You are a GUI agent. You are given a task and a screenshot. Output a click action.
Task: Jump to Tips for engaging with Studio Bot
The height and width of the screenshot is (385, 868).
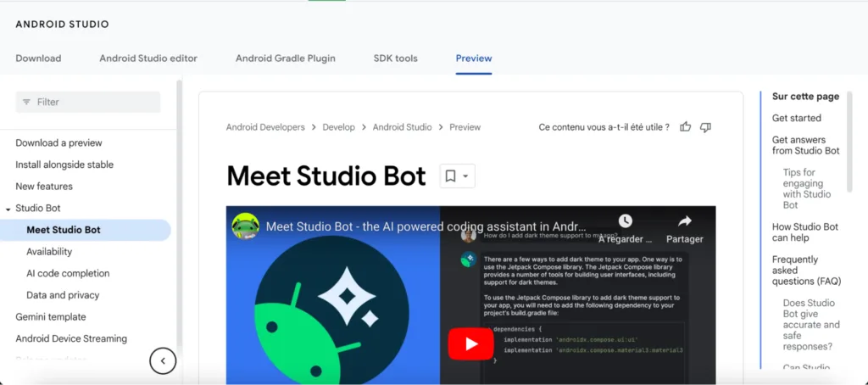point(807,189)
